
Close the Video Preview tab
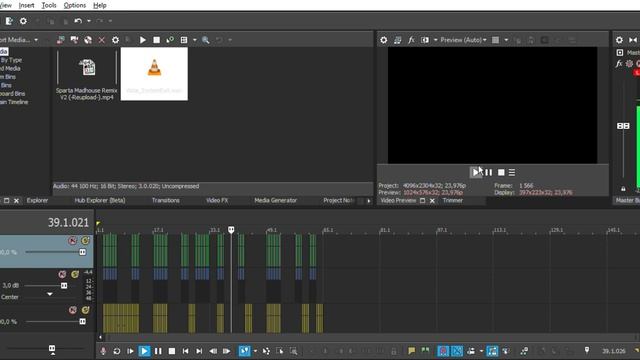[x=432, y=201]
